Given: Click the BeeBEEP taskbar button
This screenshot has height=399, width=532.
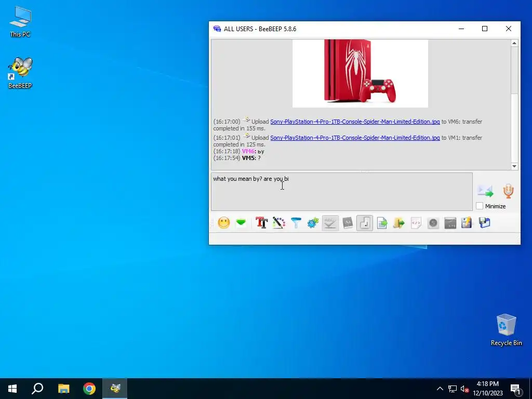Looking at the screenshot, I should 115,389.
